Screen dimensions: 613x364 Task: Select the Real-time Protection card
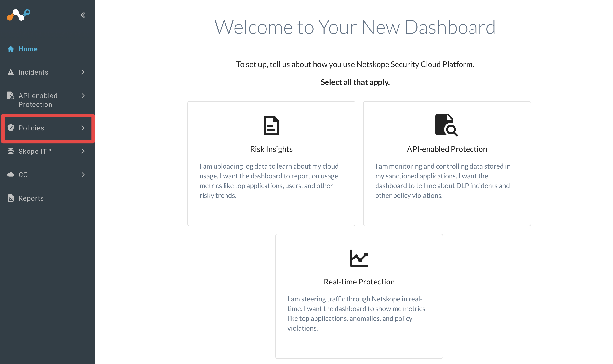(x=359, y=296)
